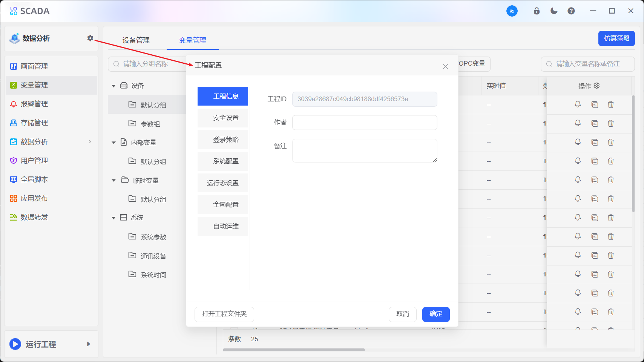Click inside the 作者 input field
The height and width of the screenshot is (362, 644).
(x=364, y=123)
